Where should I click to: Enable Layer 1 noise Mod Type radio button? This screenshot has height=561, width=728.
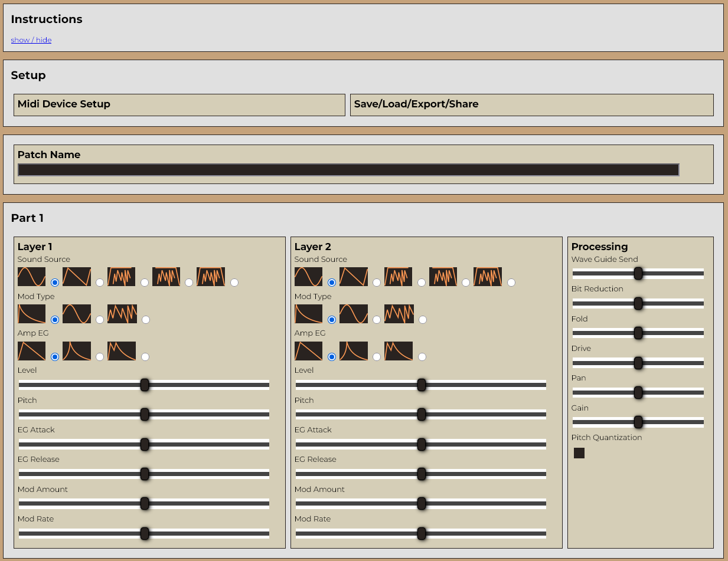pos(146,320)
